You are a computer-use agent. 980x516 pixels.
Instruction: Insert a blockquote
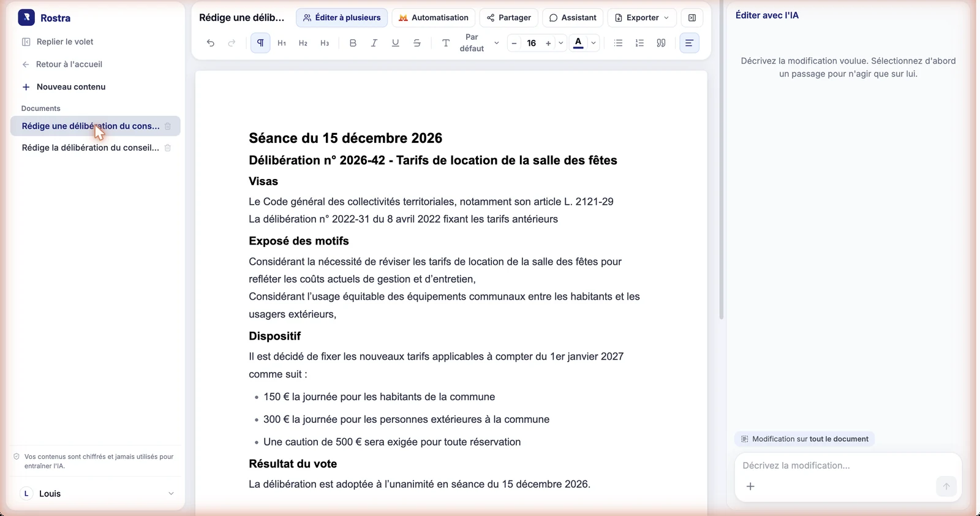[661, 43]
